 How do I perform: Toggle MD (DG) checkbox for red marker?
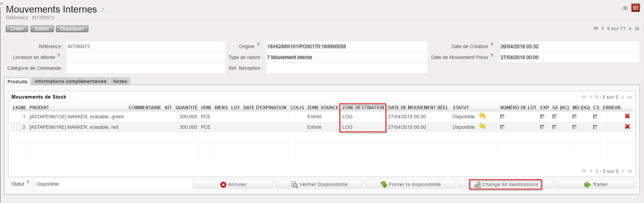tap(575, 127)
